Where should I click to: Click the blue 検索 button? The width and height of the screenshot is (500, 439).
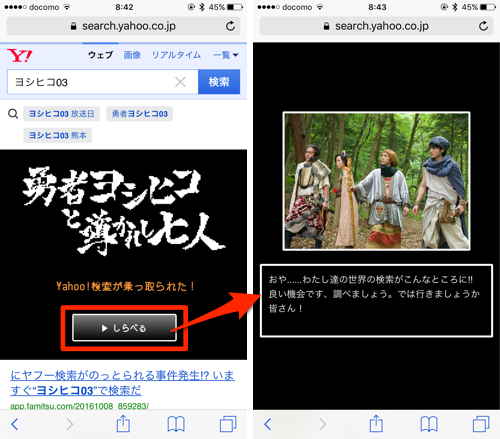pos(219,82)
